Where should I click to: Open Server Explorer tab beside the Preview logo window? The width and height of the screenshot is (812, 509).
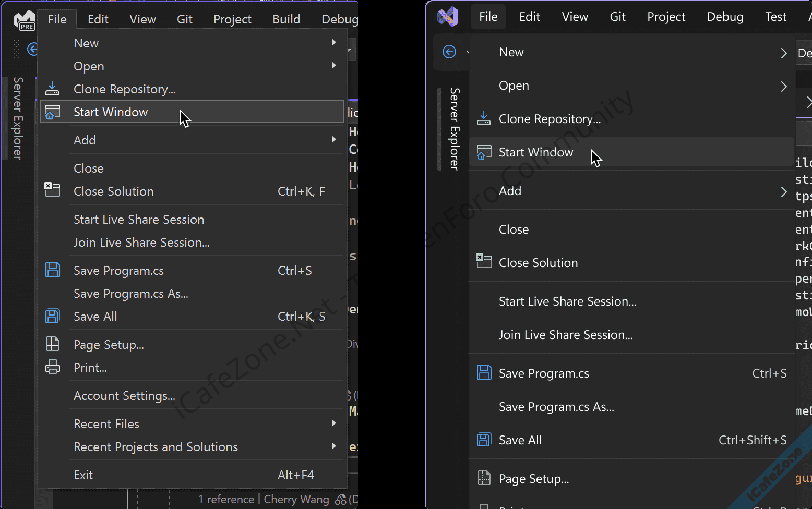18,118
